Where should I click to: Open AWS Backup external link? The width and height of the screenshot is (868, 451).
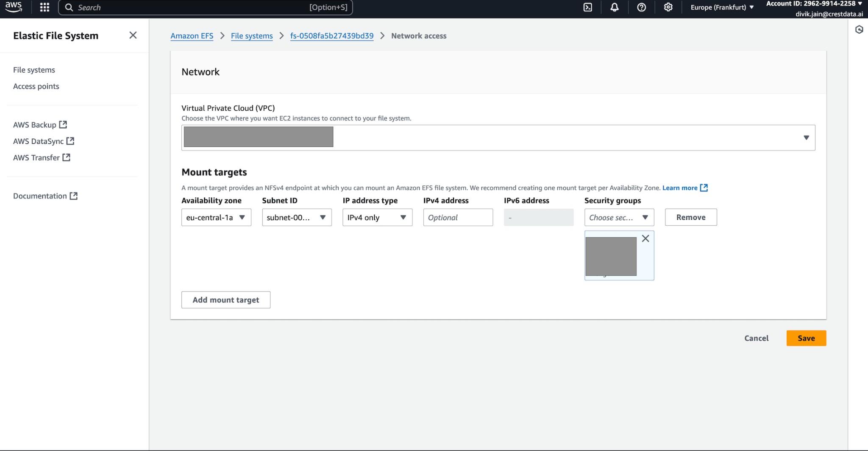40,125
